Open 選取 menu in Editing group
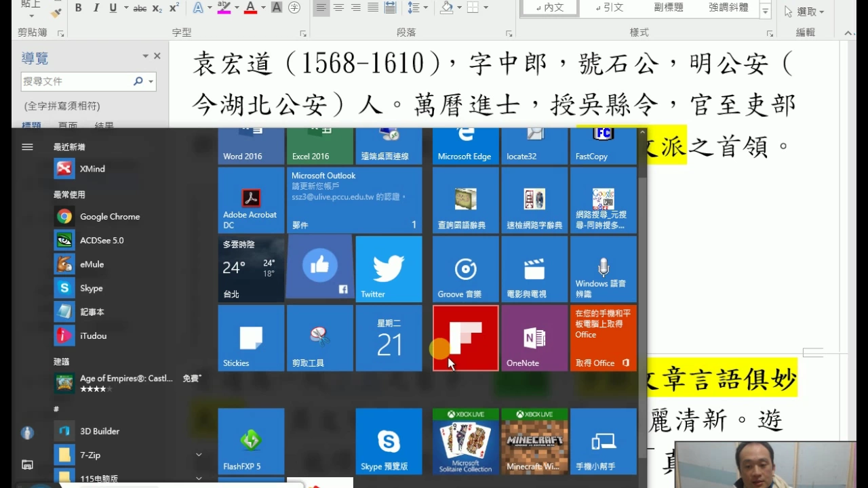868x488 pixels. [x=804, y=12]
